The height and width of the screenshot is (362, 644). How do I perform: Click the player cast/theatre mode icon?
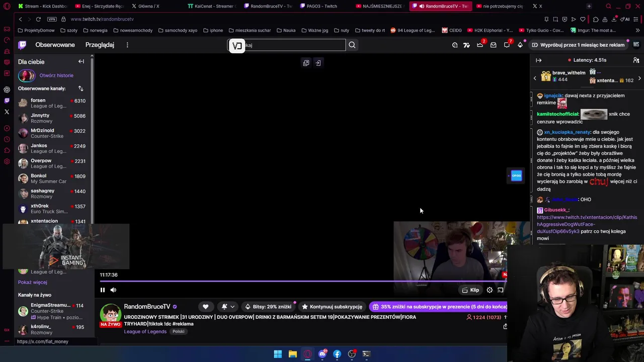pyautogui.click(x=500, y=290)
